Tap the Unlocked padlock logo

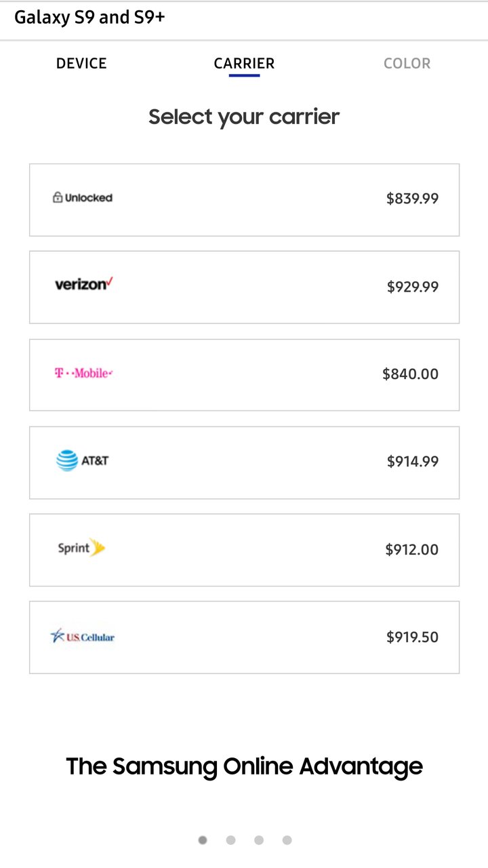pos(82,198)
